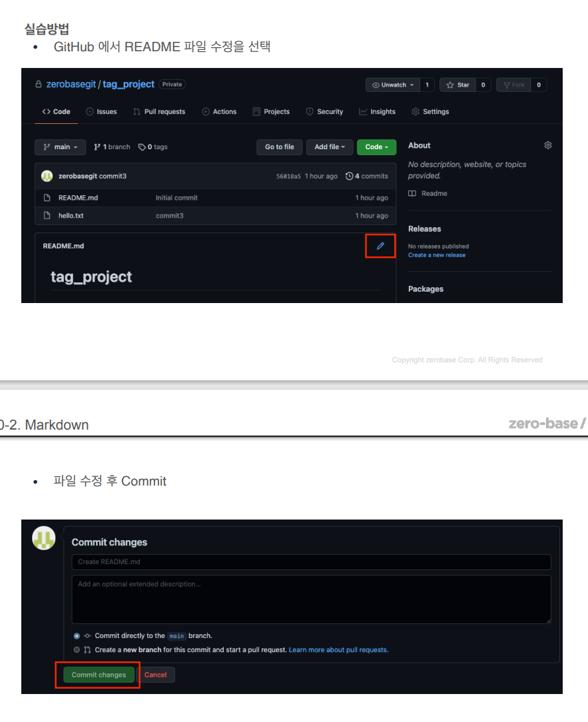Click the tag_project README heading
This screenshot has height=722, width=588.
91,276
